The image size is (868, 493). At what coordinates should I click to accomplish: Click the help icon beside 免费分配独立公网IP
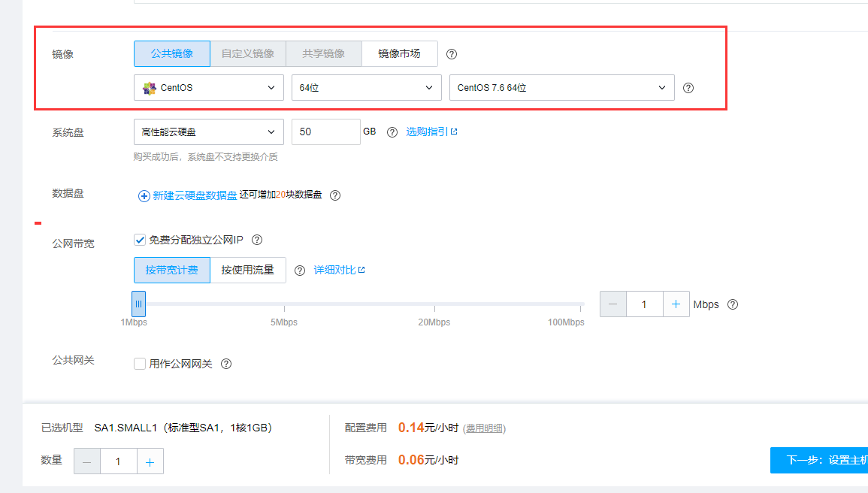pyautogui.click(x=256, y=239)
